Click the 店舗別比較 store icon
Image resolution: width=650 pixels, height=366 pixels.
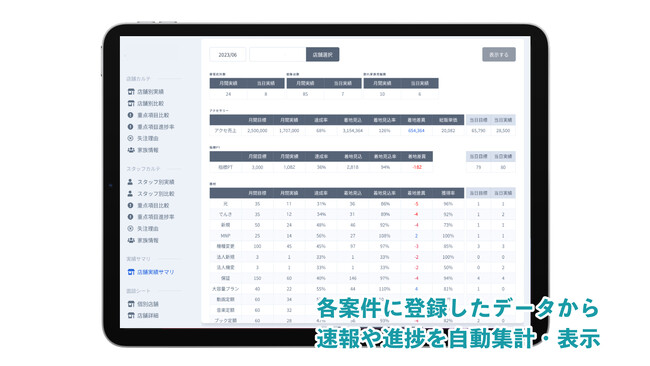(131, 103)
